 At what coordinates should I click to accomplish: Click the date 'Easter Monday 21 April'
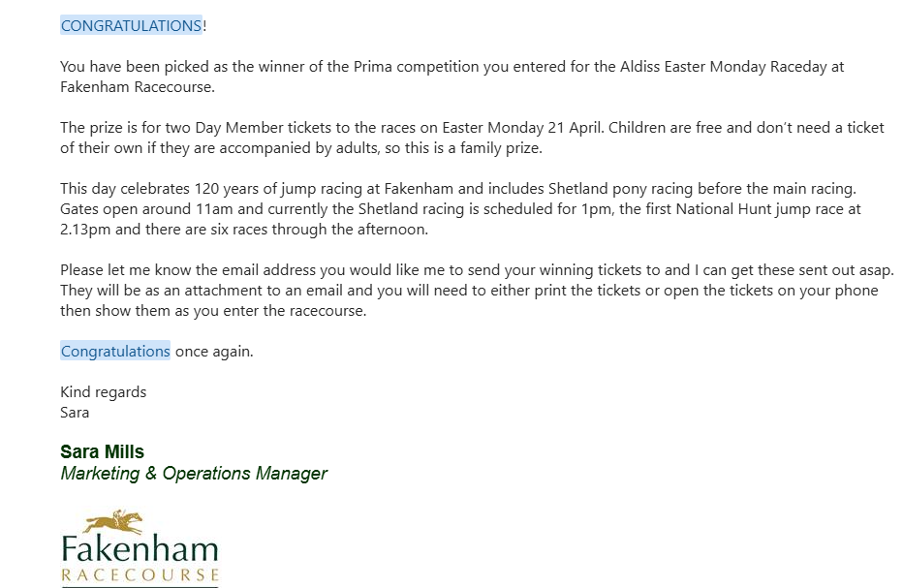[x=523, y=127]
